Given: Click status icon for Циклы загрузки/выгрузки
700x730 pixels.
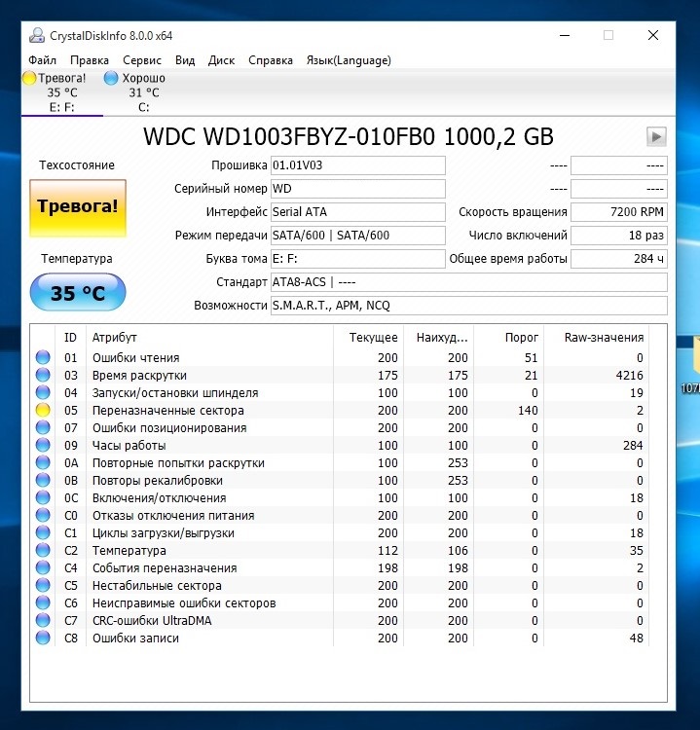Looking at the screenshot, I should point(43,532).
